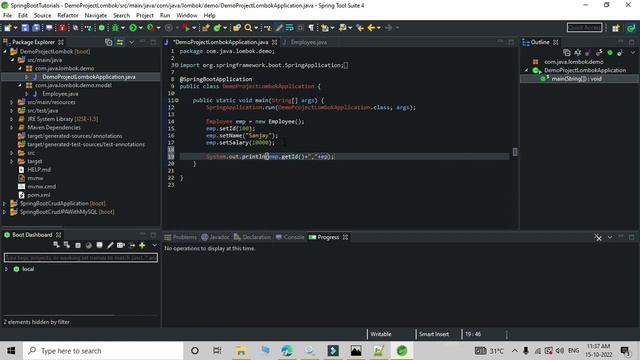Viewport: 640px width, 360px height.
Task: Click the green Run button in the toolbar
Action: click(x=133, y=28)
